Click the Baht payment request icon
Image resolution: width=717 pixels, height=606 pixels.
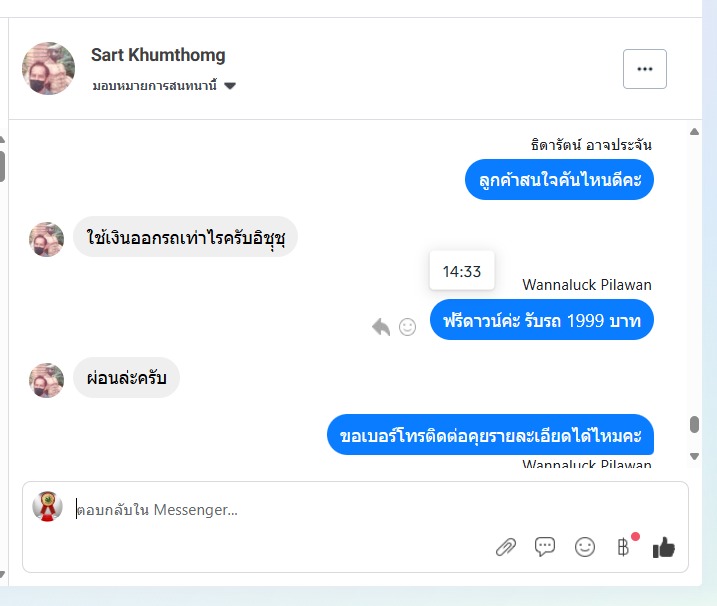[623, 547]
